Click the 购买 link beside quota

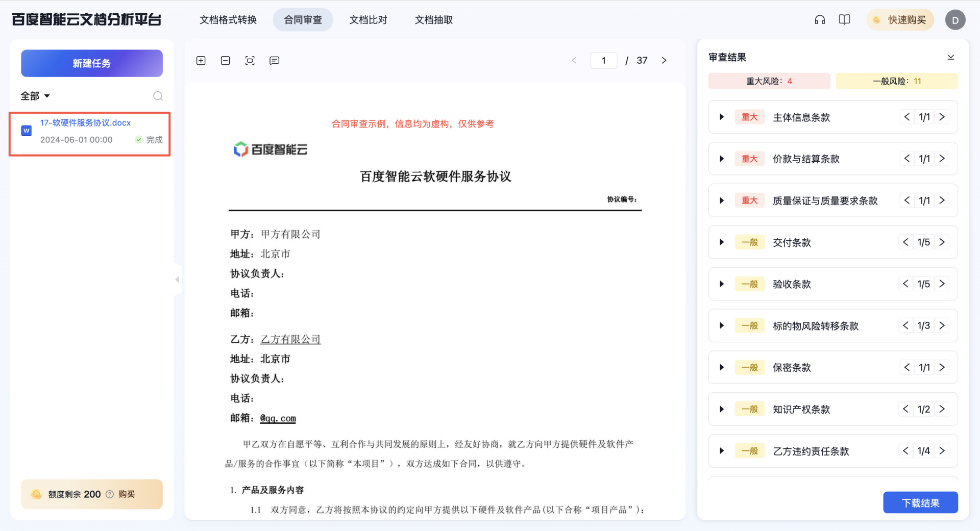[x=127, y=494]
